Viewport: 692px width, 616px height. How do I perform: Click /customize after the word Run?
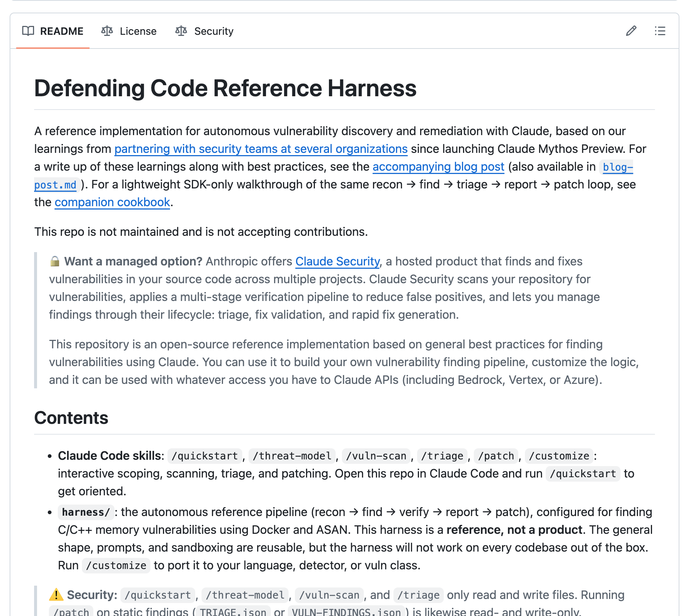(116, 565)
